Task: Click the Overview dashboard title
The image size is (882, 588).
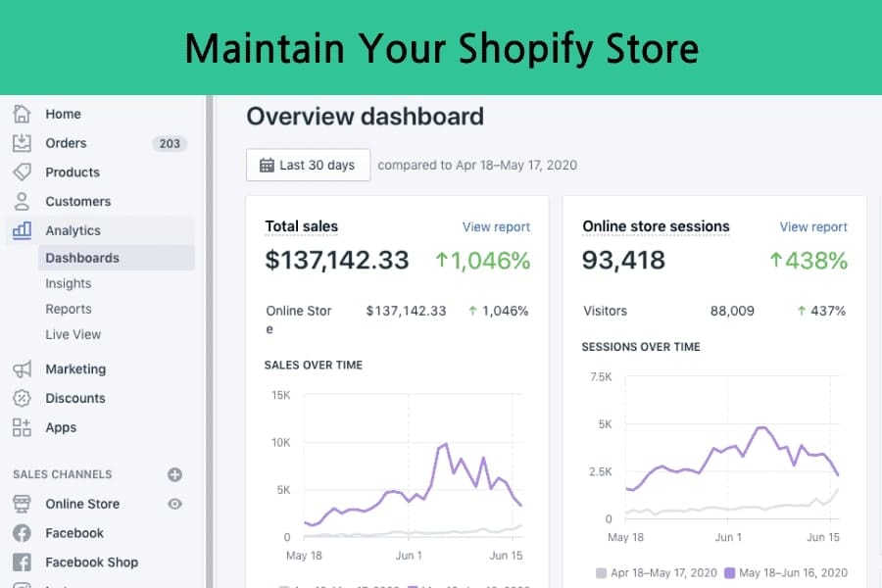Action: 366,117
